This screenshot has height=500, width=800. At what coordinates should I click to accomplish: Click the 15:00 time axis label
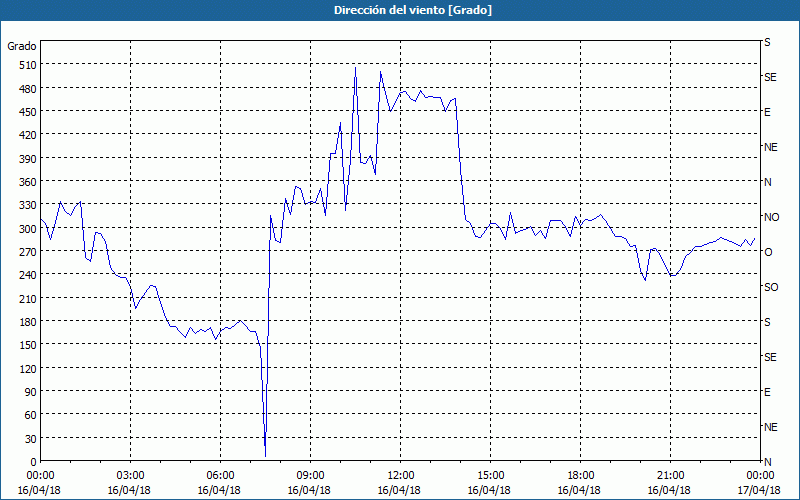(490, 476)
